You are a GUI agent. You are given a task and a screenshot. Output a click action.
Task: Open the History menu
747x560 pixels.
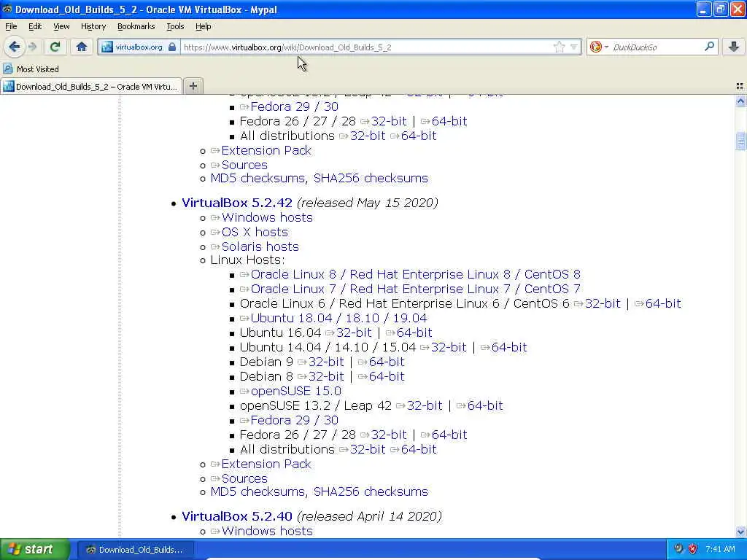coord(93,27)
